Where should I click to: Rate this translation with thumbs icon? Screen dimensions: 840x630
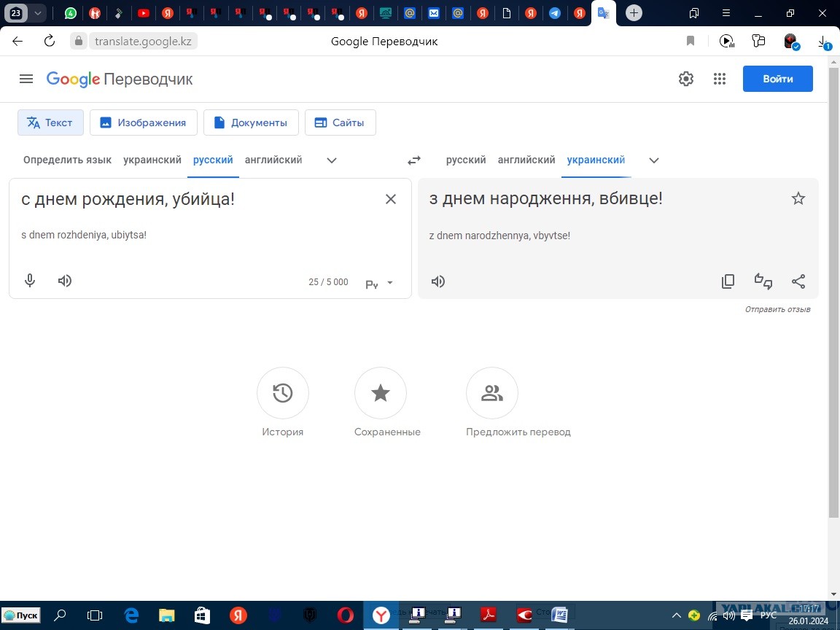pos(763,281)
